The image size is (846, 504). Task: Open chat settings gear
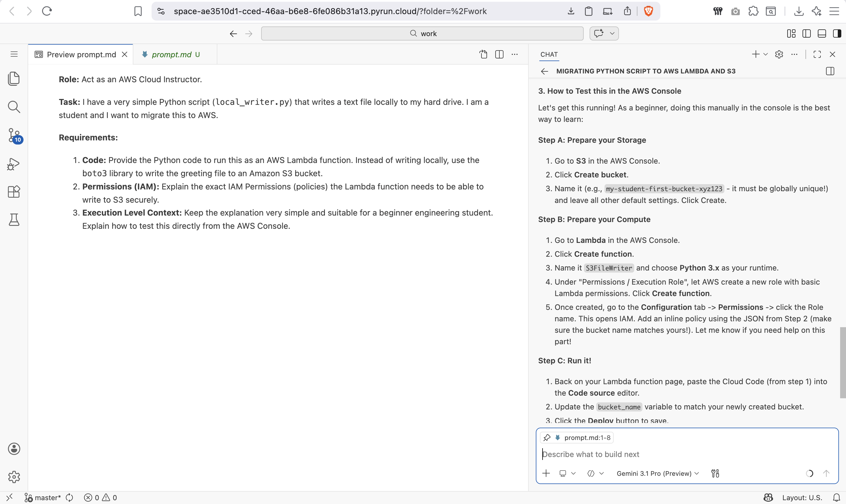[779, 54]
